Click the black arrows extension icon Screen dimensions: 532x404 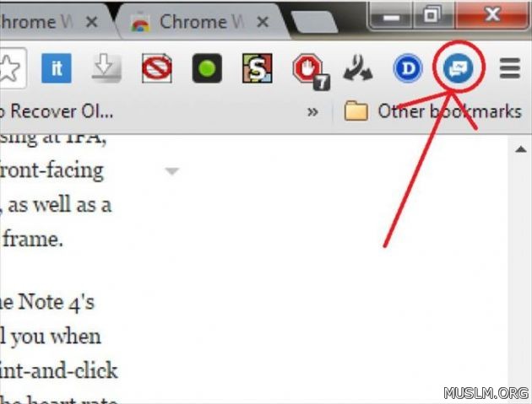pos(357,68)
